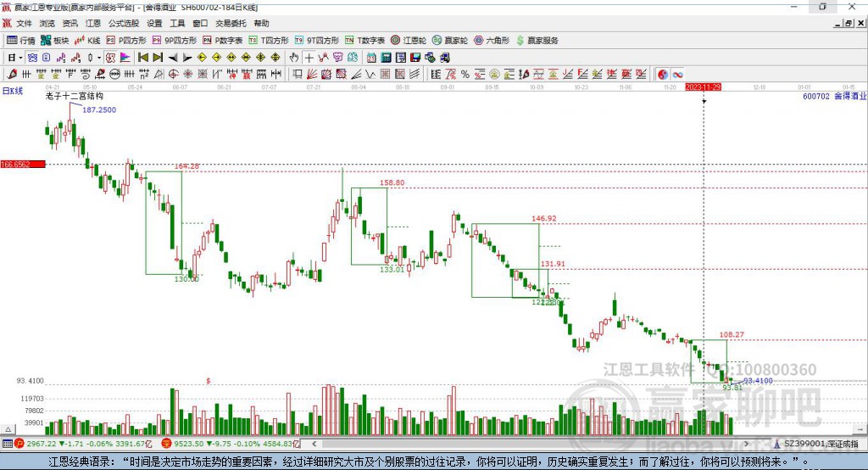The height and width of the screenshot is (470, 868).
Task: Open the 资讯 menu
Action: 70,23
